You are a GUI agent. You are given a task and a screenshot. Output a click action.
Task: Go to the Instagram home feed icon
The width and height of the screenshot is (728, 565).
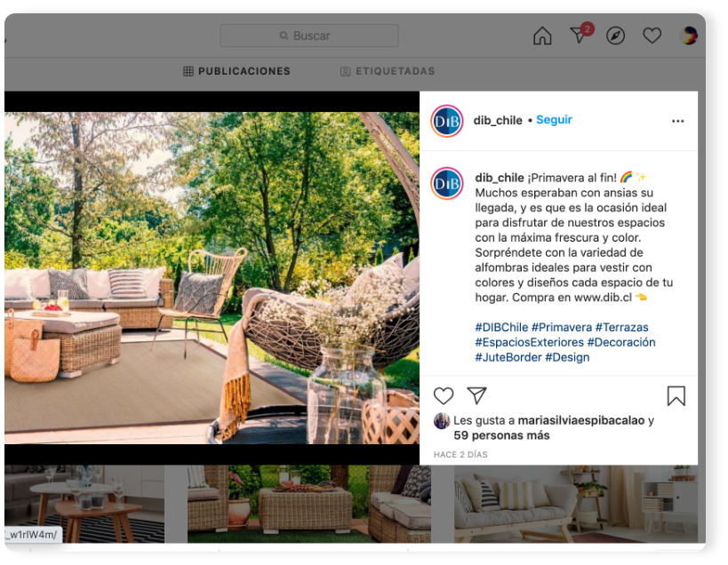tap(542, 36)
